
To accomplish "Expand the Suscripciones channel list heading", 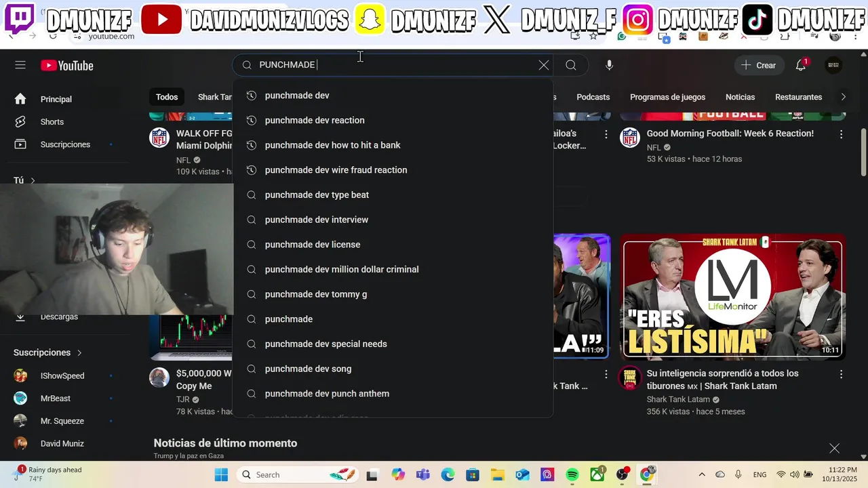I will (47, 352).
